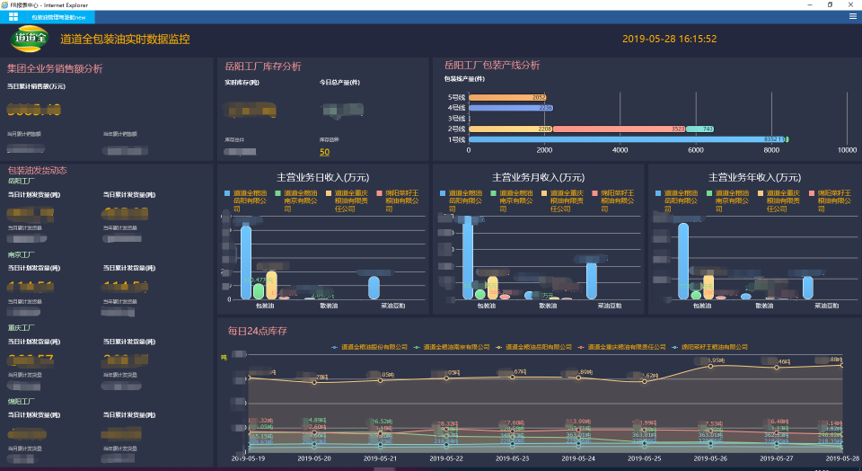Toggle green legend in monthly income chart
The image size is (862, 471).
[x=495, y=192]
